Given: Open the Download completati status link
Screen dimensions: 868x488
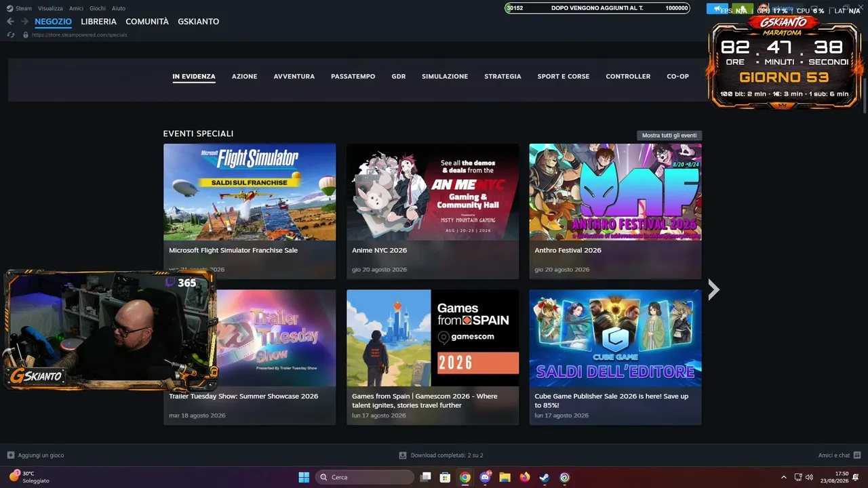Looking at the screenshot, I should [x=447, y=455].
